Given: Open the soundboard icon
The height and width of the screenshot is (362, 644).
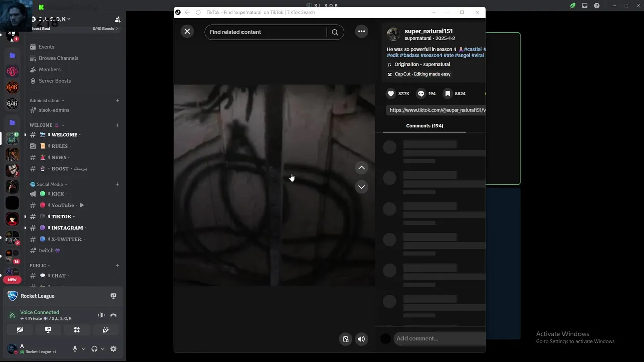Looking at the screenshot, I should (x=106, y=330).
